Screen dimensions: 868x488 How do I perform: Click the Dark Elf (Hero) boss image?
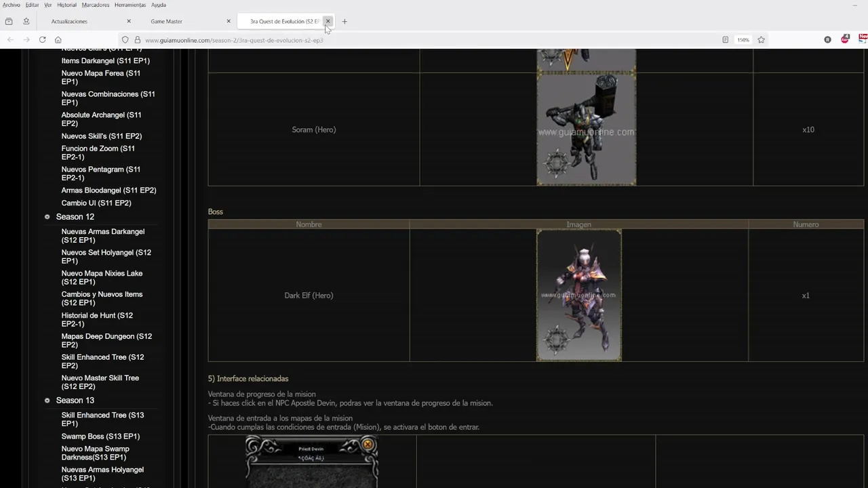point(579,295)
